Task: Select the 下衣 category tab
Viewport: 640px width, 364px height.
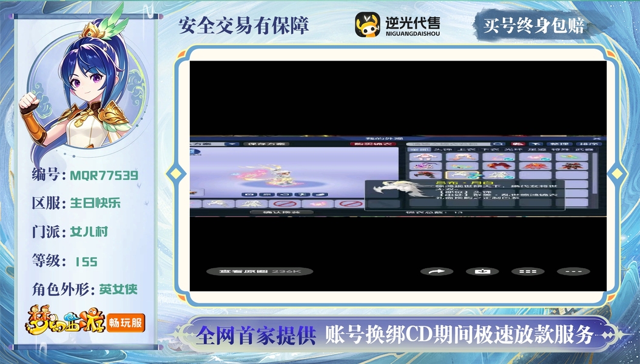Action: point(491,149)
